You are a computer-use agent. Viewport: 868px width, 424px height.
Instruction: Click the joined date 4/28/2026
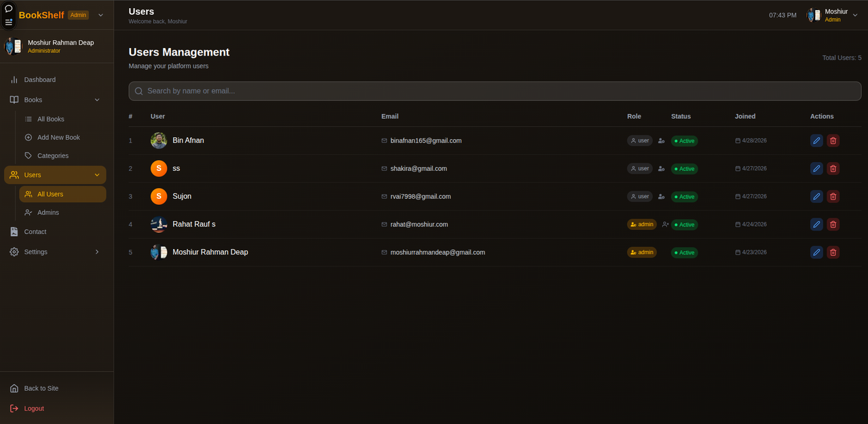(x=754, y=140)
